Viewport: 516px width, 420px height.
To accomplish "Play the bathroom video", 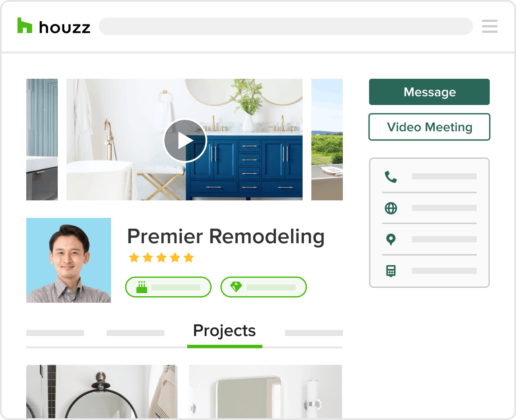I will 185,140.
